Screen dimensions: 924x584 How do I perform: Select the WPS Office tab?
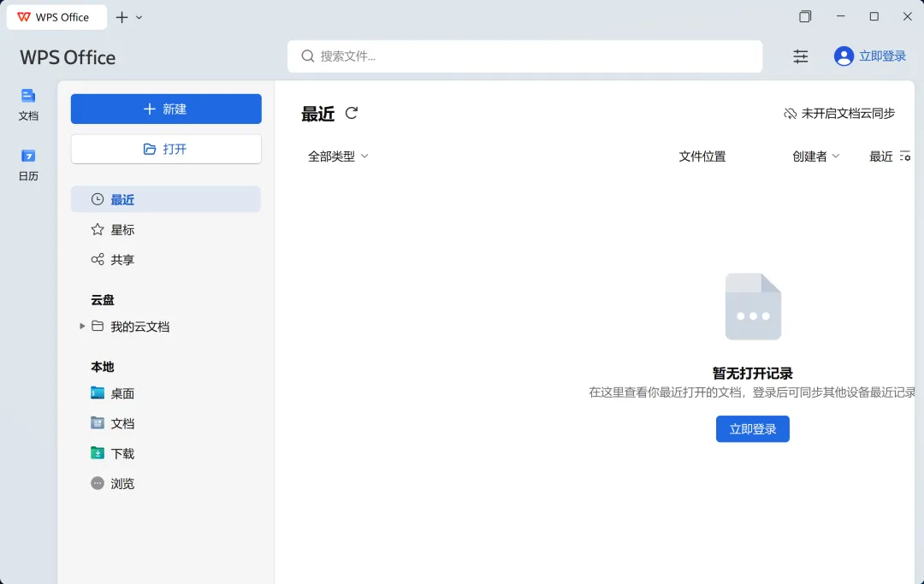(x=56, y=17)
